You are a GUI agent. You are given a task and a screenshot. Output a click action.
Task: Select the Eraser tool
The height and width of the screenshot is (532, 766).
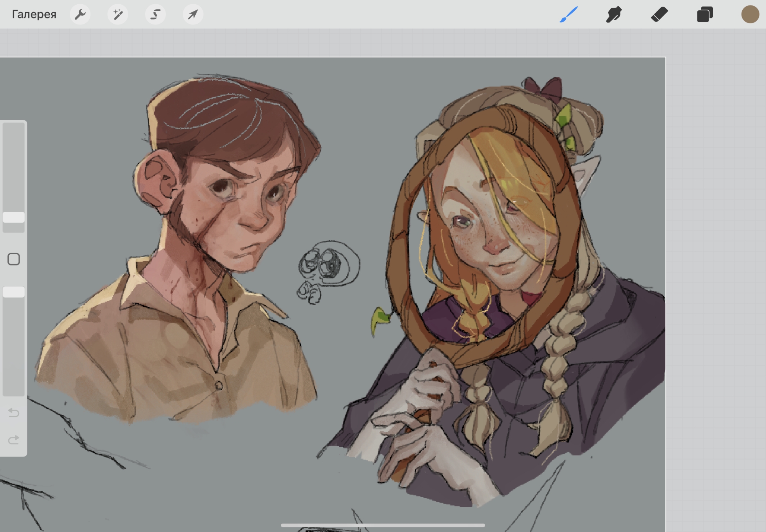(659, 15)
